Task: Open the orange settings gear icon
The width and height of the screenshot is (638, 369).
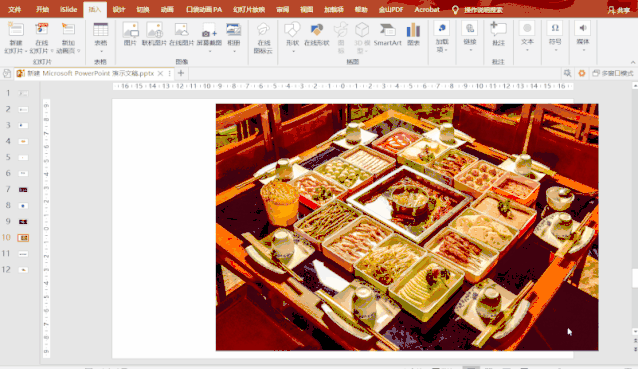Action: [x=582, y=73]
